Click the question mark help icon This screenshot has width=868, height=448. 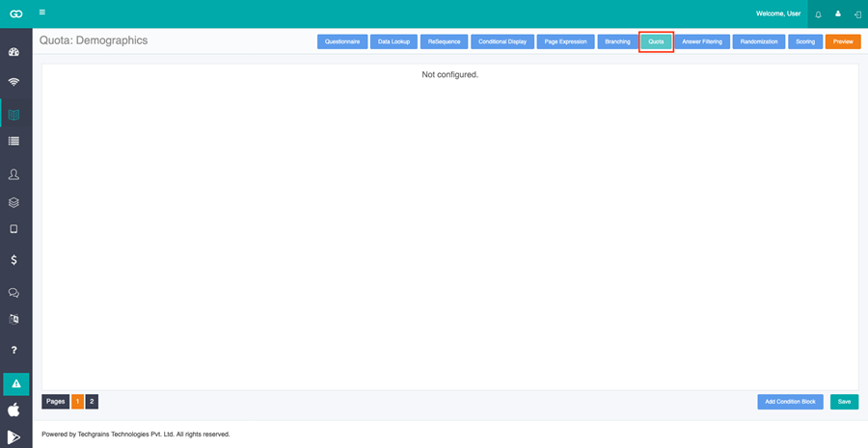14,350
